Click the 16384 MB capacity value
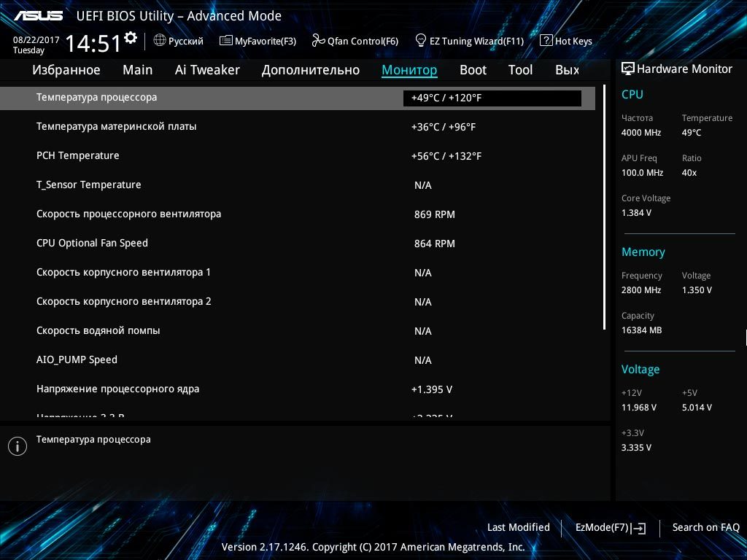747x560 pixels. pos(642,330)
